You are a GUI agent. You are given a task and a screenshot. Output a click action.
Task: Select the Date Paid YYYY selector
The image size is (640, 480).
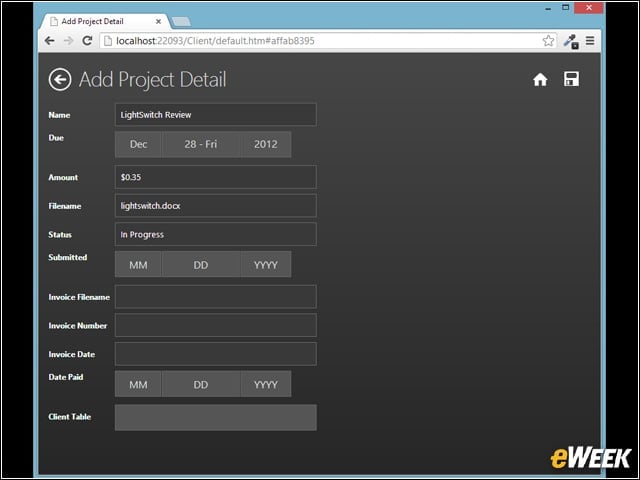[x=266, y=384]
